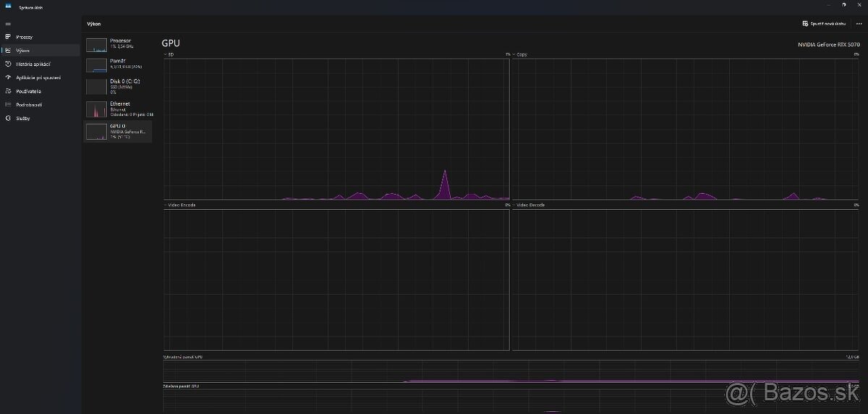The width and height of the screenshot is (868, 414).
Task: Open the Podrobnosti list icon
Action: pos(8,105)
